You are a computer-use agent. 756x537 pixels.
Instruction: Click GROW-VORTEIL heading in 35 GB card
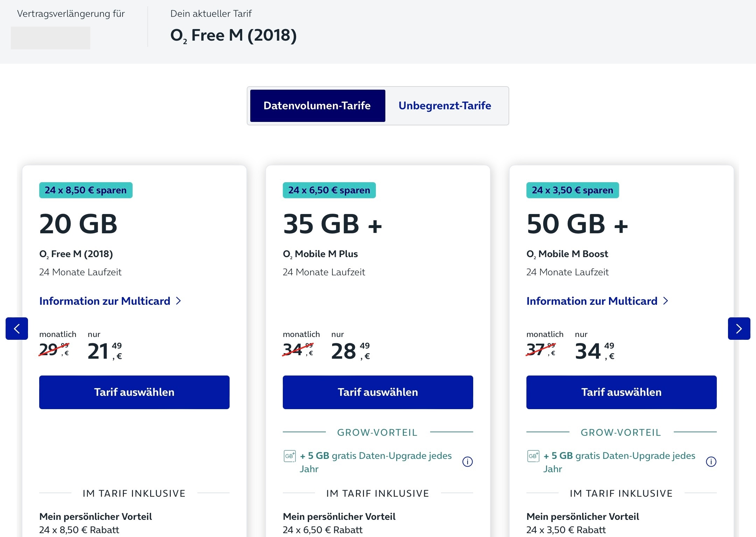(x=377, y=433)
